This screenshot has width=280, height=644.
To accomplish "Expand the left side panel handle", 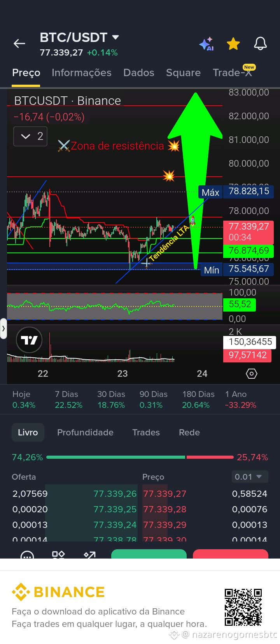I will click(3, 329).
